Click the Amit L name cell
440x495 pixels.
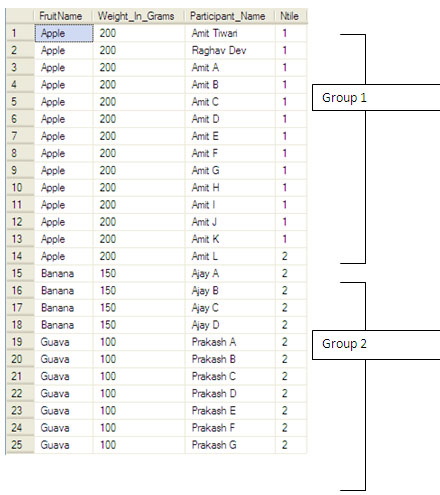230,256
